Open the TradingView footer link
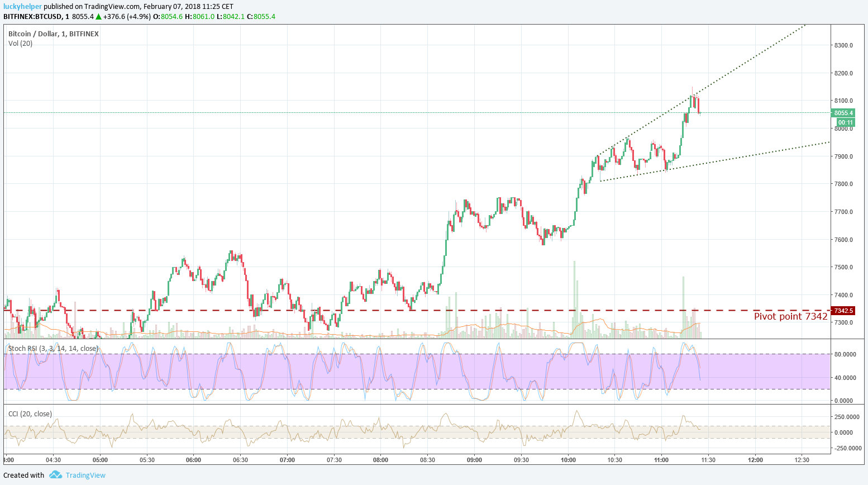The image size is (868, 485). pos(85,476)
